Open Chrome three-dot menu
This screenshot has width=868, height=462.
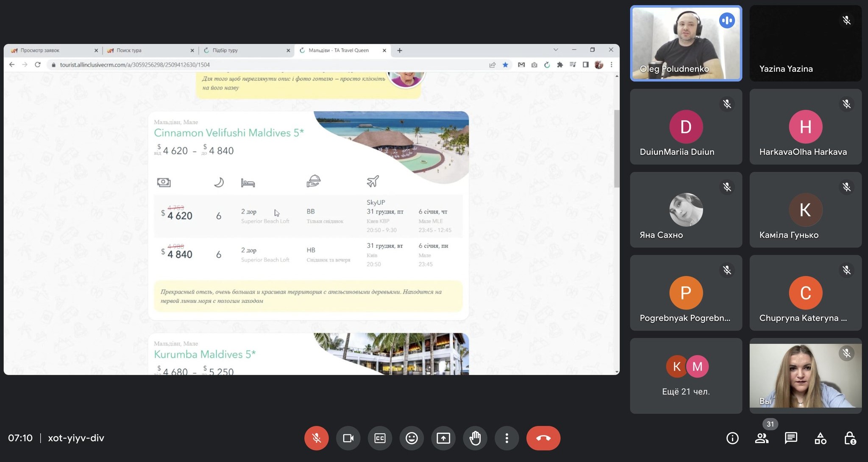click(x=611, y=64)
